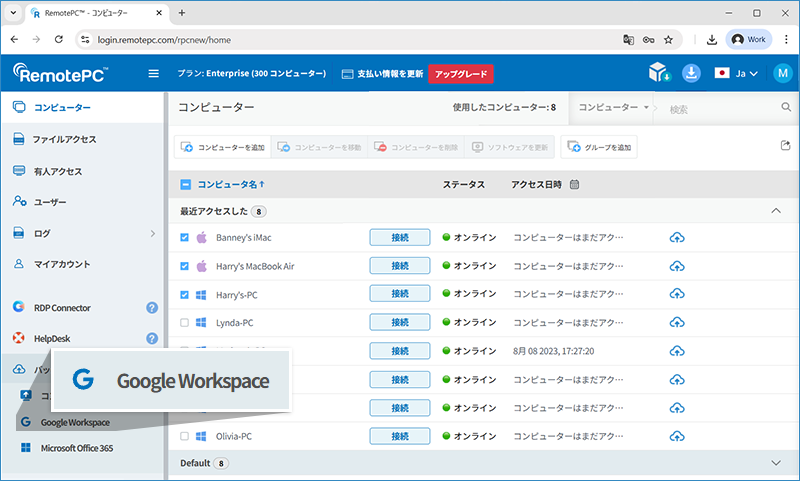Click the export list icon

pyautogui.click(x=785, y=146)
